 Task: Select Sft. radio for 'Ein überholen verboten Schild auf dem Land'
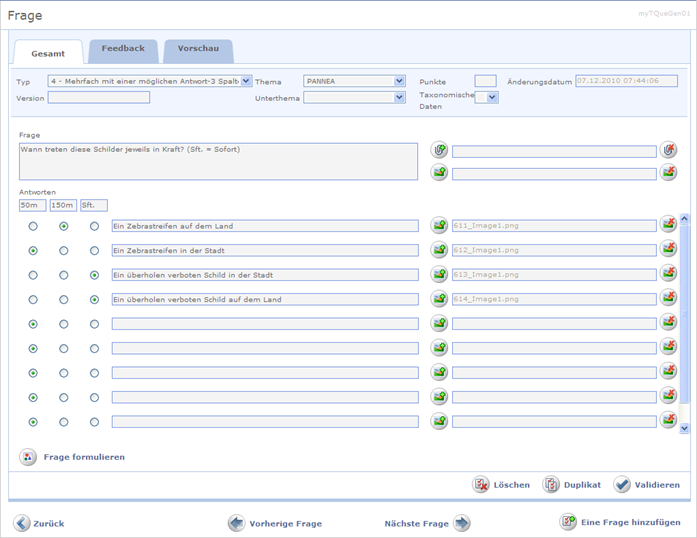click(95, 299)
